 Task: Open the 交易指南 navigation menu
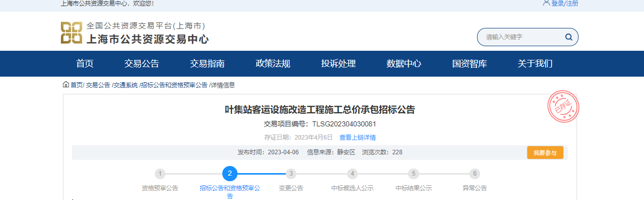coord(207,64)
